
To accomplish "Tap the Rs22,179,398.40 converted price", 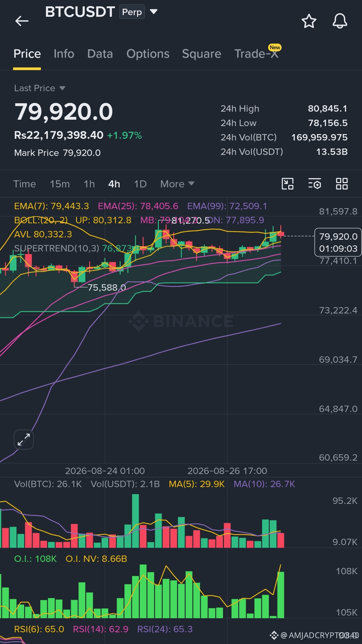I will click(59, 135).
